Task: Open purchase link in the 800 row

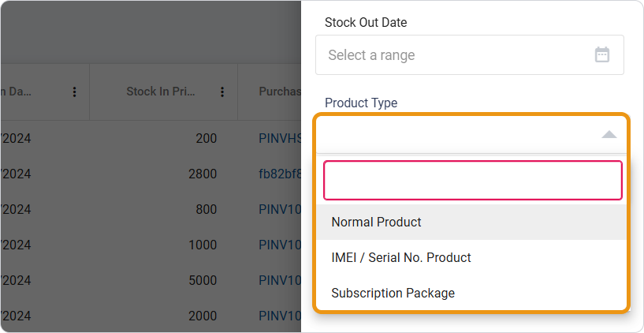Action: pos(279,210)
